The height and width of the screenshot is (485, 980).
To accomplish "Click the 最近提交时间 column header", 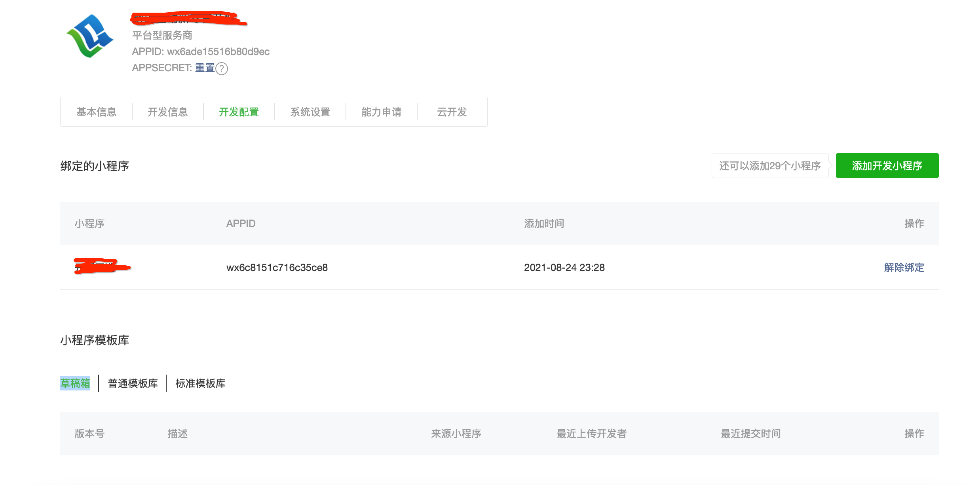I will click(x=750, y=434).
